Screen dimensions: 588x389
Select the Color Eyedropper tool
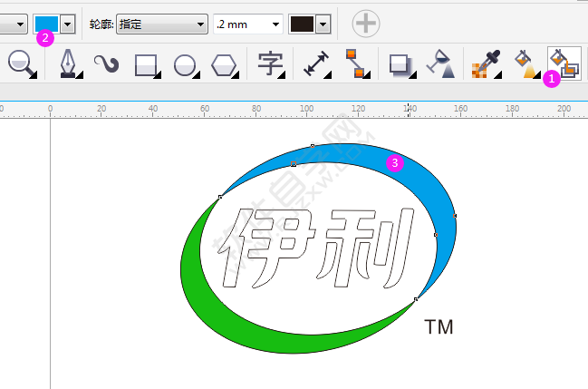pyautogui.click(x=487, y=63)
